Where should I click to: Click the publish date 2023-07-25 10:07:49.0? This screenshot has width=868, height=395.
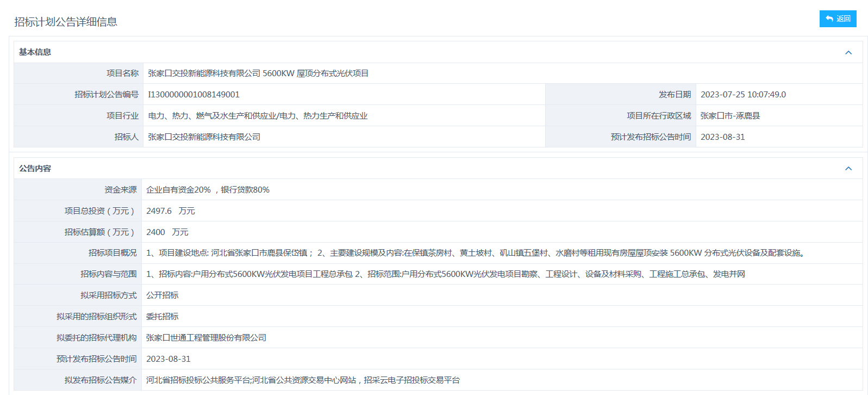coord(743,95)
